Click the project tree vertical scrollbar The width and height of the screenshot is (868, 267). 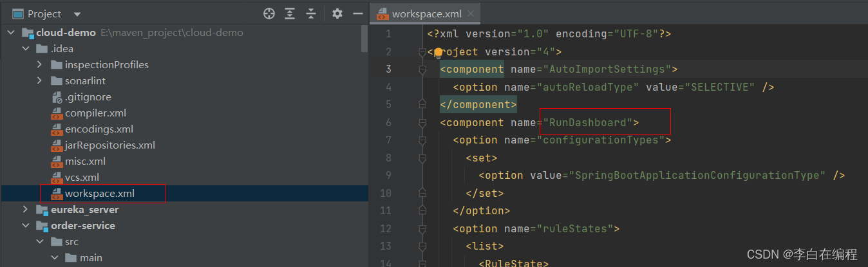(x=365, y=37)
